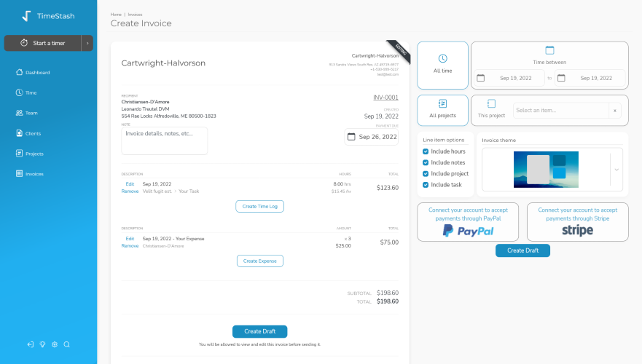The height and width of the screenshot is (364, 642).
Task: Navigate to Clients
Action: (x=28, y=133)
